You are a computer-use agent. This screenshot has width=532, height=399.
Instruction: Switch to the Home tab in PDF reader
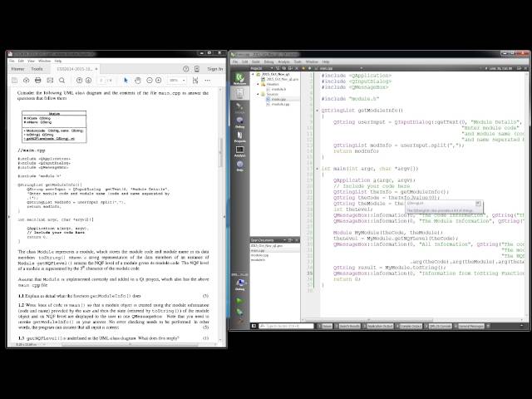pos(18,69)
